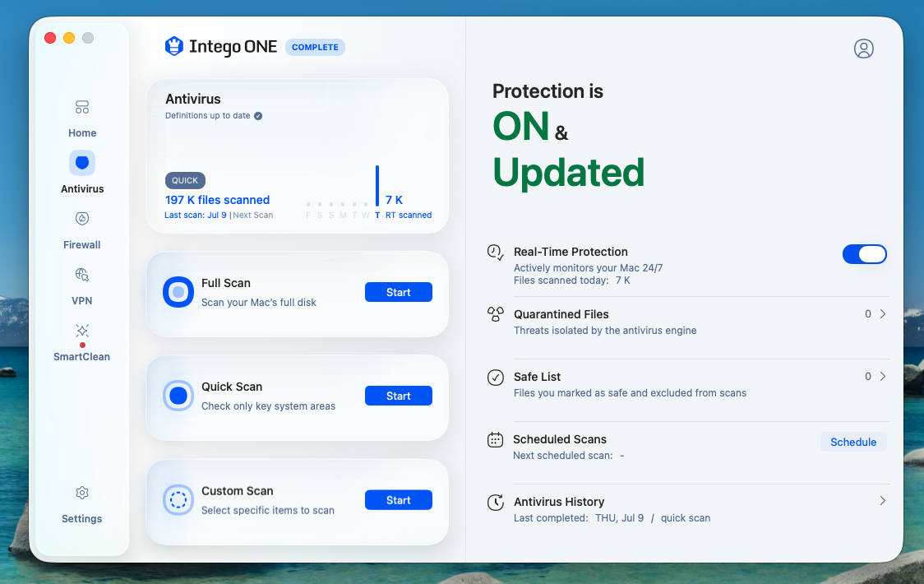This screenshot has height=584, width=924.
Task: Click the Custom Scan dashed circle icon
Action: [x=178, y=500]
